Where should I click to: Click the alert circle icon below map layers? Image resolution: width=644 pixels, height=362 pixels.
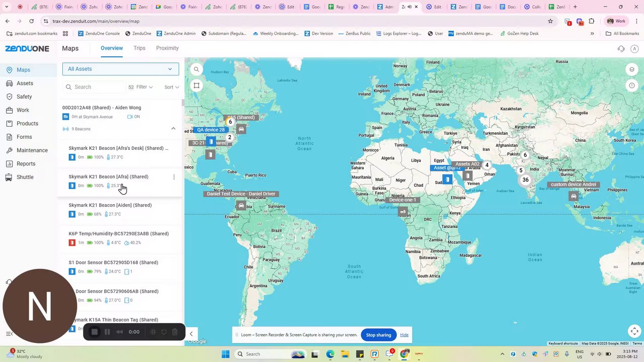click(632, 85)
